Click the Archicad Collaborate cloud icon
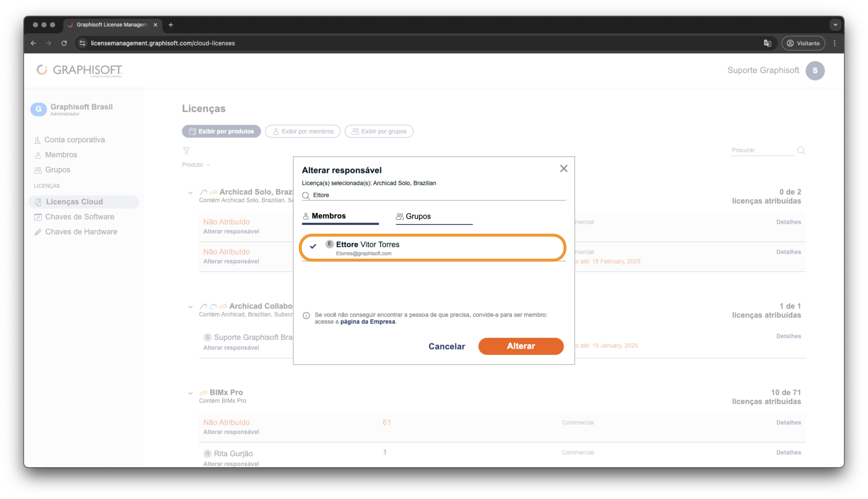868x499 pixels. [213, 306]
